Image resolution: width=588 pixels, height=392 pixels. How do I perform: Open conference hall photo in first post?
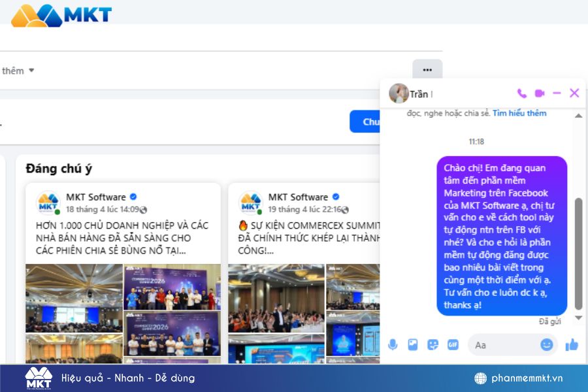point(74,298)
